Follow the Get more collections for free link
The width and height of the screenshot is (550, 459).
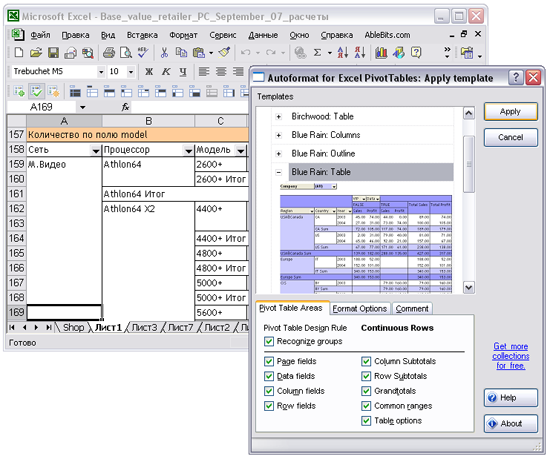pyautogui.click(x=510, y=356)
